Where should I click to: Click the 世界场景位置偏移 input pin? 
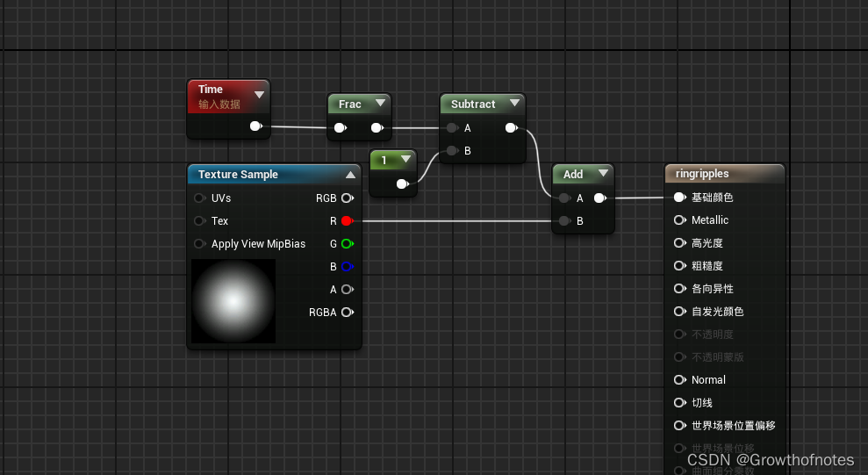tap(680, 425)
